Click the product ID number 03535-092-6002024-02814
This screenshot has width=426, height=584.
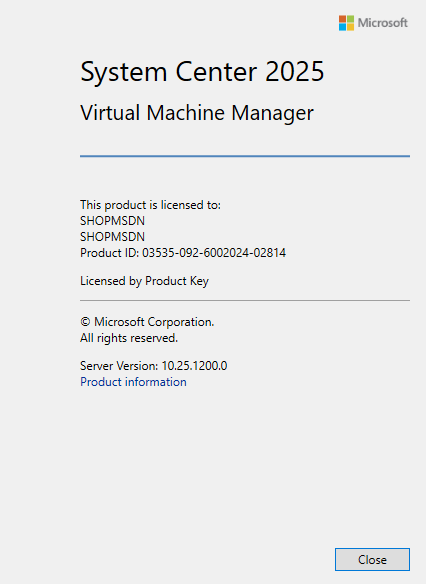[214, 253]
